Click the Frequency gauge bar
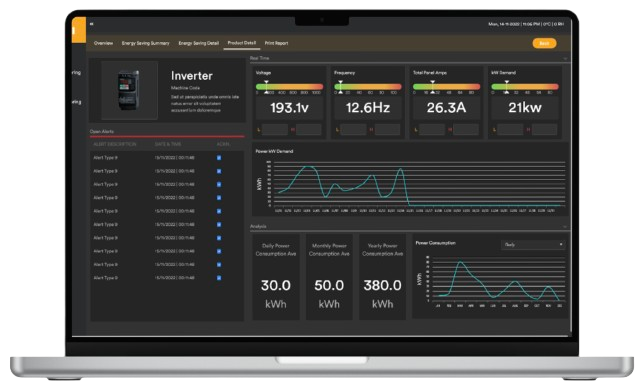The width and height of the screenshot is (643, 388). [368, 87]
